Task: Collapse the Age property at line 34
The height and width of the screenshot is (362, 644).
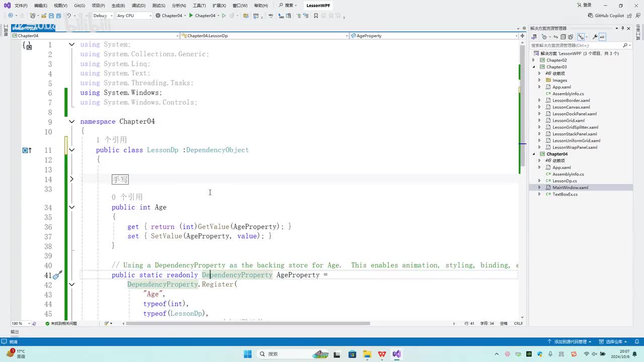Action: coord(71,207)
